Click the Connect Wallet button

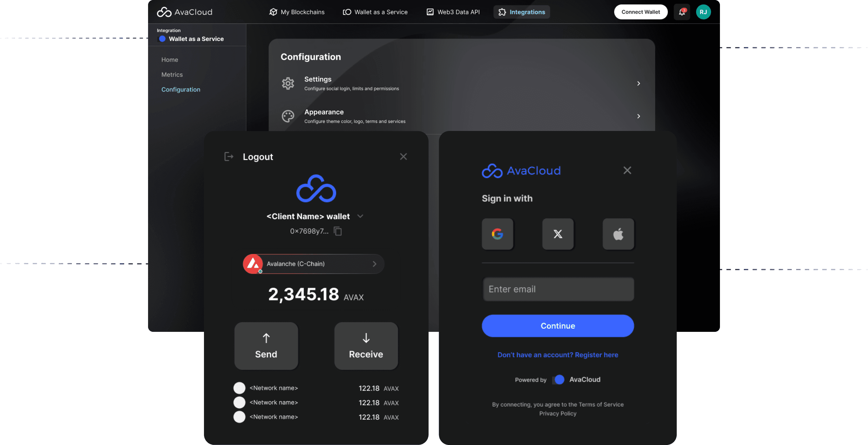click(x=640, y=12)
